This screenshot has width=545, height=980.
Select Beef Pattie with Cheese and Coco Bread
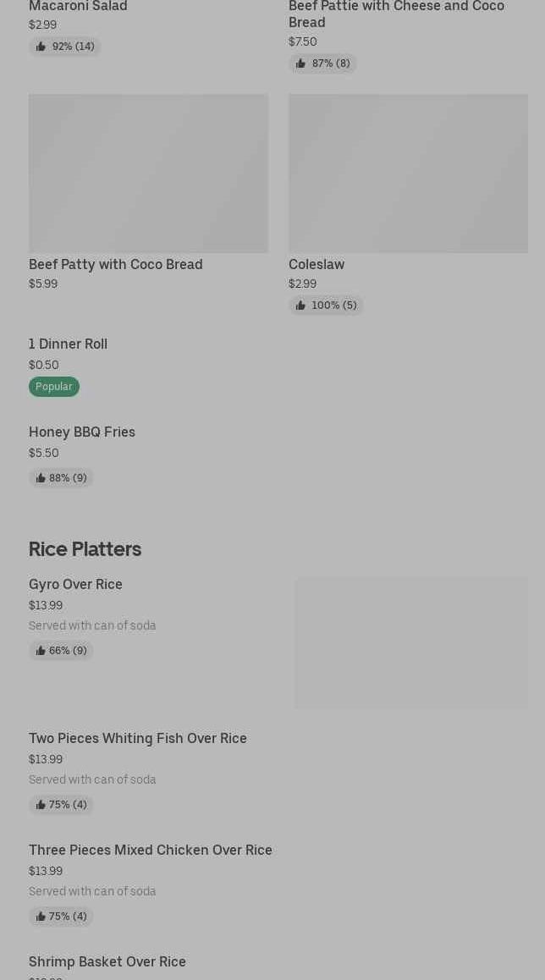coord(396,14)
